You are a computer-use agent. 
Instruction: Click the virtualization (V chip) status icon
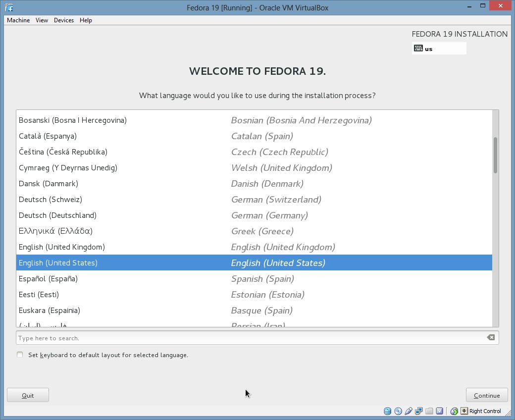tap(439, 411)
